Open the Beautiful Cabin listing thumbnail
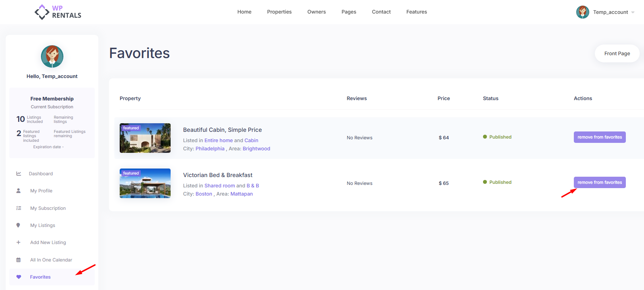Viewport: 644px width, 290px height. point(145,138)
